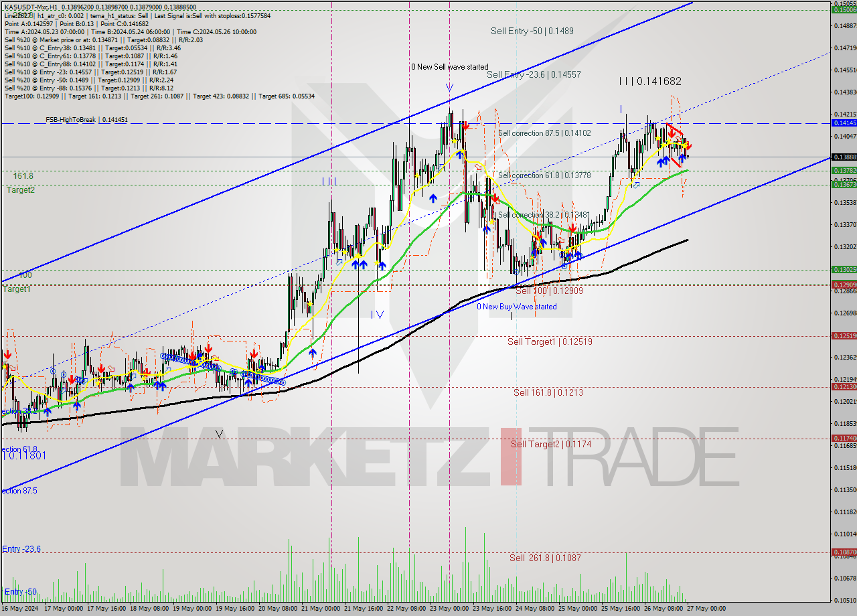
Task: Click the red 0.12909 price tag
Action: (x=844, y=285)
